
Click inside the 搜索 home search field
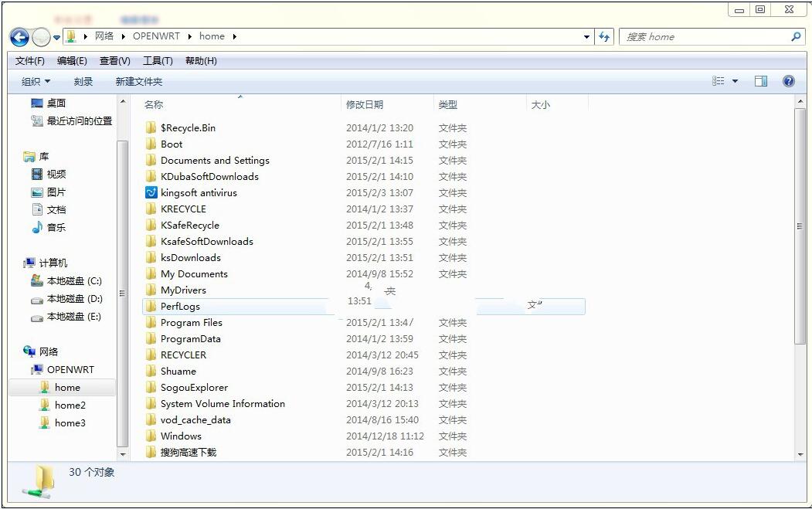[703, 36]
